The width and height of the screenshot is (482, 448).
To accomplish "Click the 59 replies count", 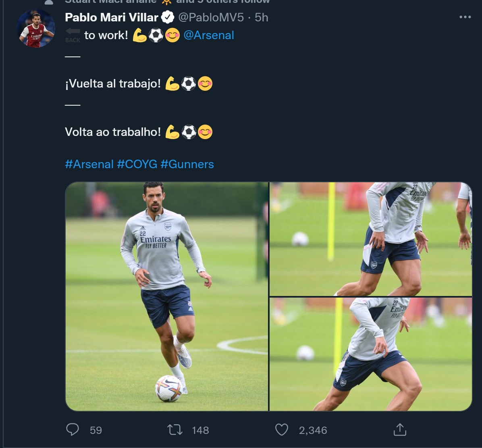I will 96,430.
